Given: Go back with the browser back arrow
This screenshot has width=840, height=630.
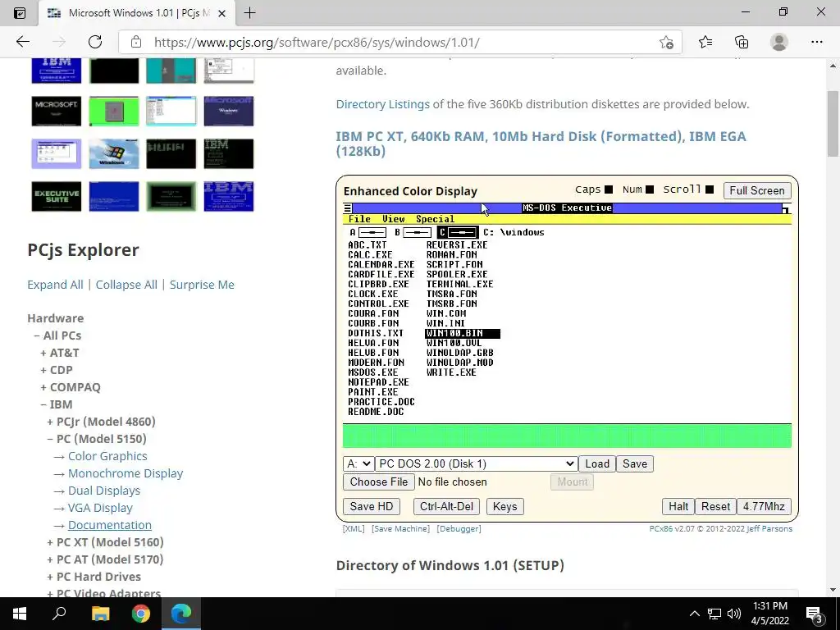Looking at the screenshot, I should point(22,42).
